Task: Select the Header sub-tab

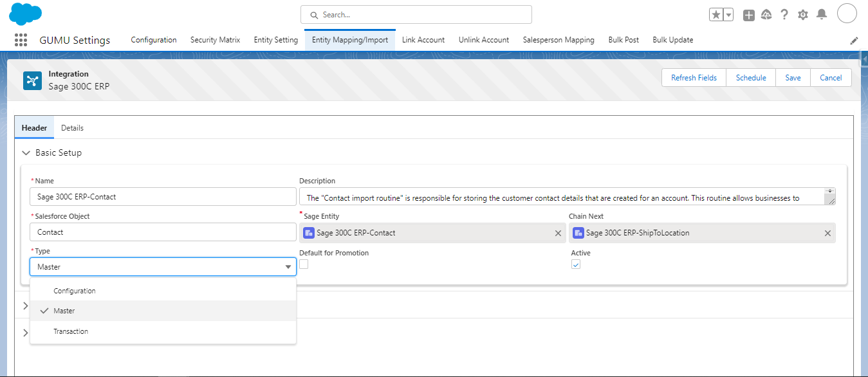Action: point(35,128)
